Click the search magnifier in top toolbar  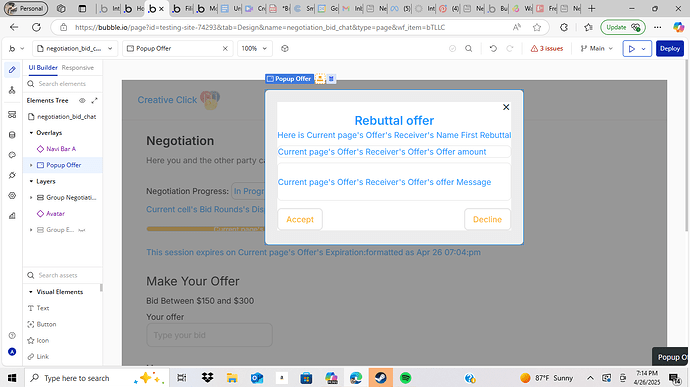click(469, 48)
